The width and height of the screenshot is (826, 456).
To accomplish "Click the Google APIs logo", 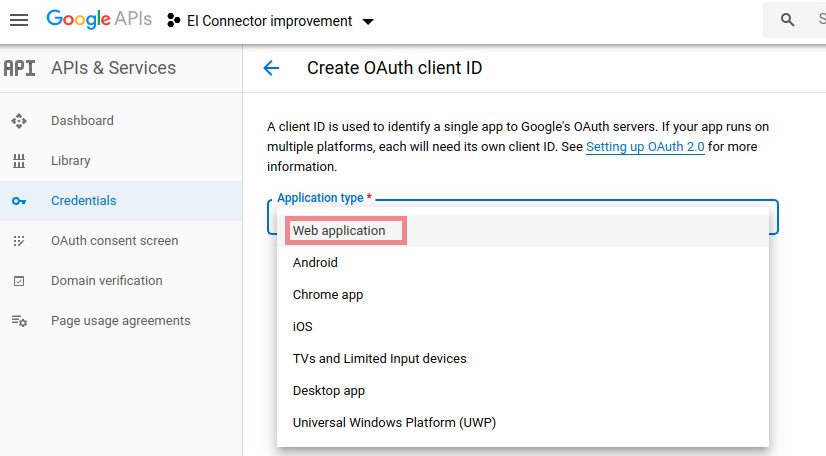I will pyautogui.click(x=98, y=20).
